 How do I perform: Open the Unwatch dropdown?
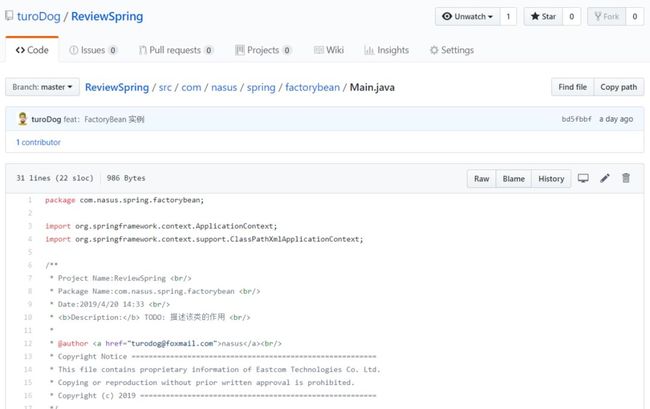(x=467, y=17)
